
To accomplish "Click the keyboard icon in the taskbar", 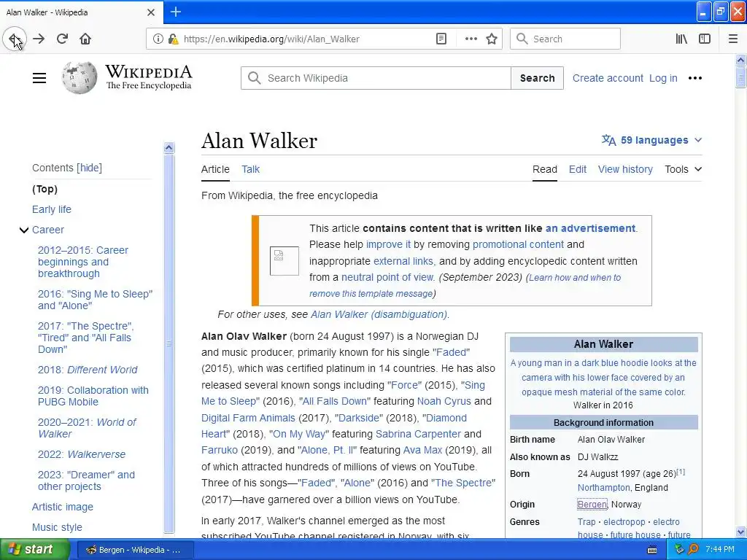I will (652, 550).
